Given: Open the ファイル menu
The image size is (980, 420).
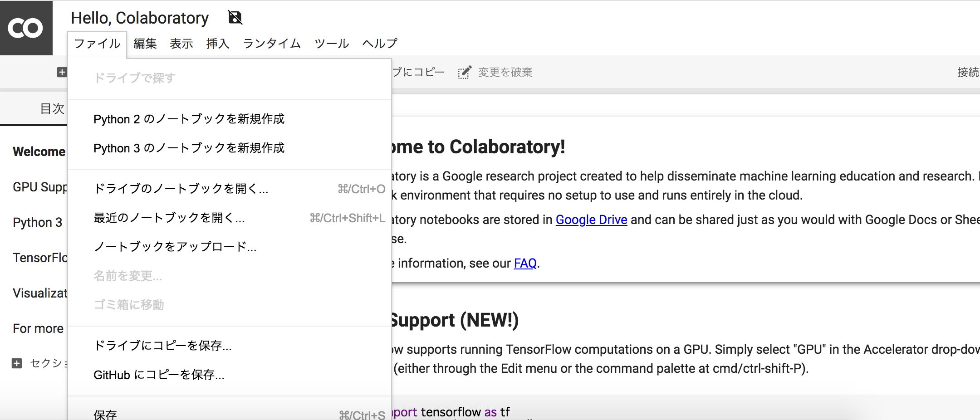Looking at the screenshot, I should [x=97, y=44].
